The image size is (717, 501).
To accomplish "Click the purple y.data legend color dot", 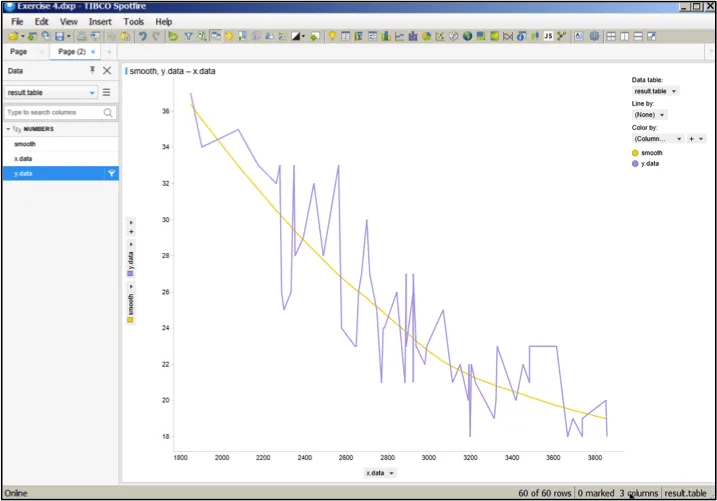I will pos(635,164).
